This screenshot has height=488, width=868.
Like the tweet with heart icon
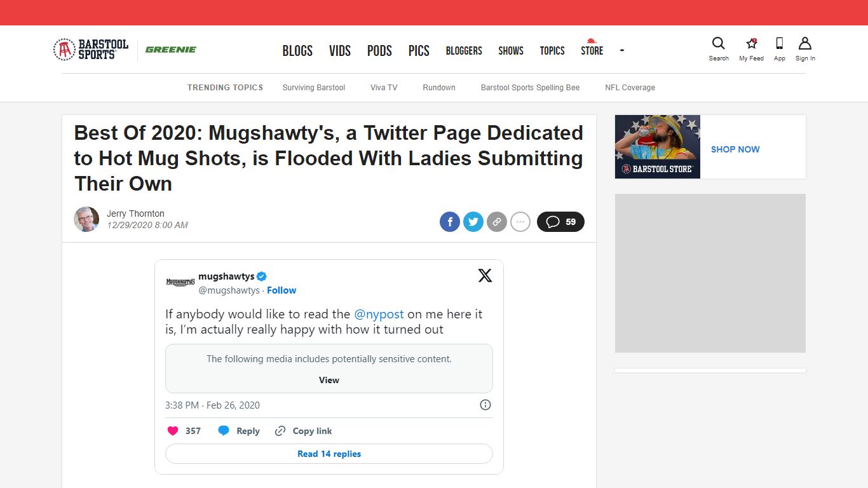(173, 431)
